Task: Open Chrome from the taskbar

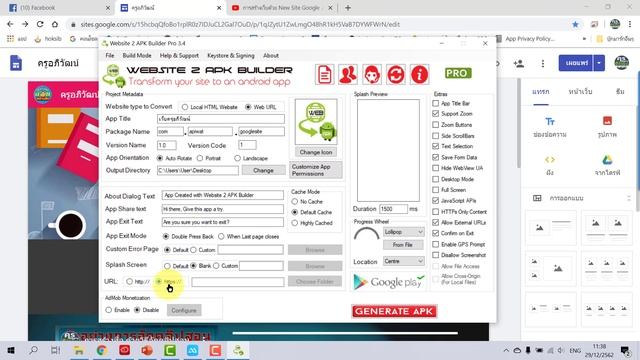Action: [102, 350]
